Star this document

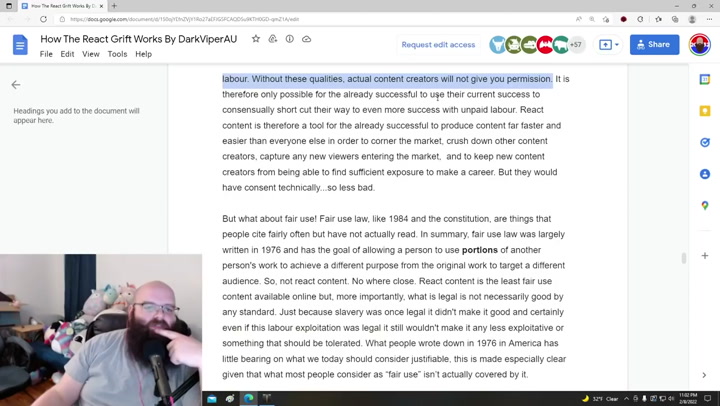[x=256, y=39]
